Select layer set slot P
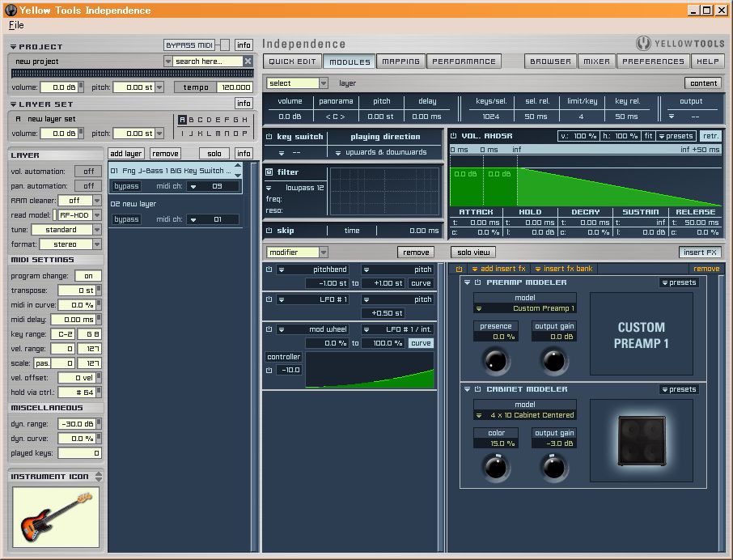 pos(244,134)
